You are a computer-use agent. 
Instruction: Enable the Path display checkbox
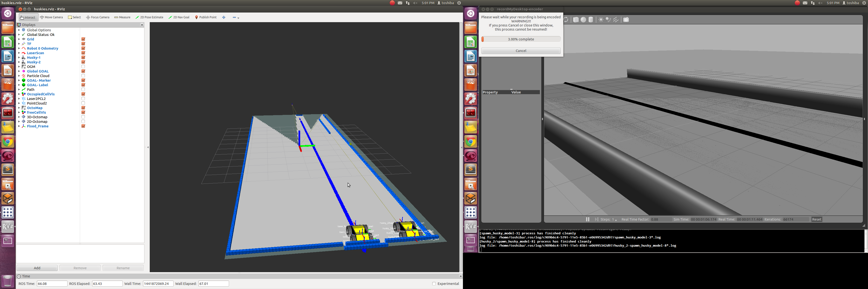click(x=83, y=90)
